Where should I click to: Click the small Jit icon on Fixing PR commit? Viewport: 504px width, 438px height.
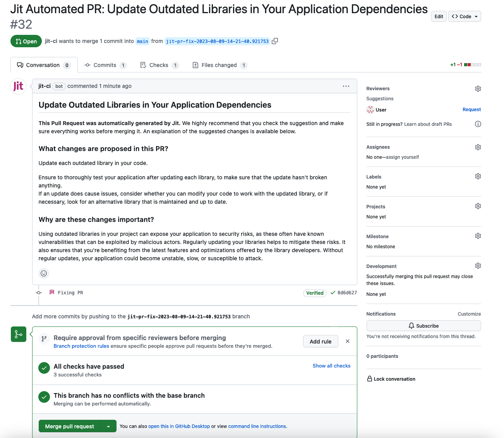pyautogui.click(x=52, y=292)
